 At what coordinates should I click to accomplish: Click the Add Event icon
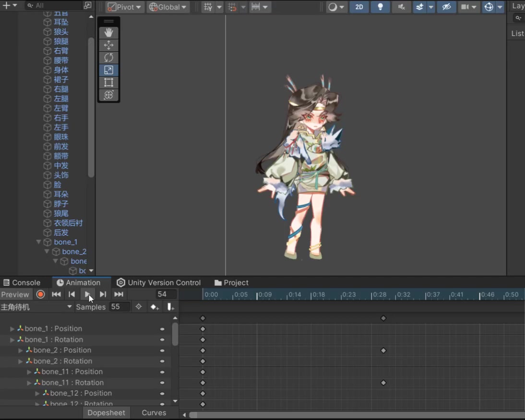click(x=170, y=307)
